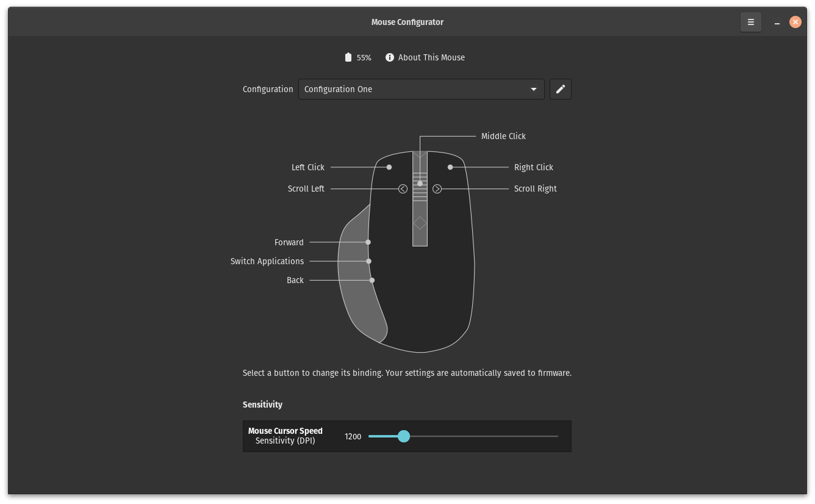Click the info icon beside About This Mouse
The width and height of the screenshot is (815, 504).
(x=390, y=57)
